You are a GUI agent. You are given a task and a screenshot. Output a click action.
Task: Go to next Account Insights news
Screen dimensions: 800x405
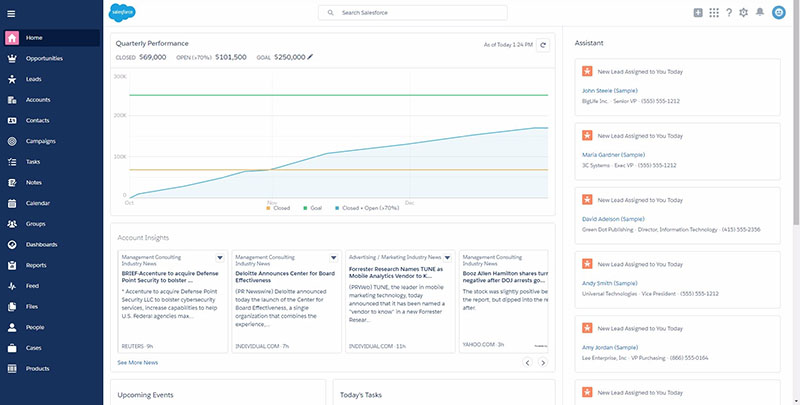pyautogui.click(x=543, y=363)
